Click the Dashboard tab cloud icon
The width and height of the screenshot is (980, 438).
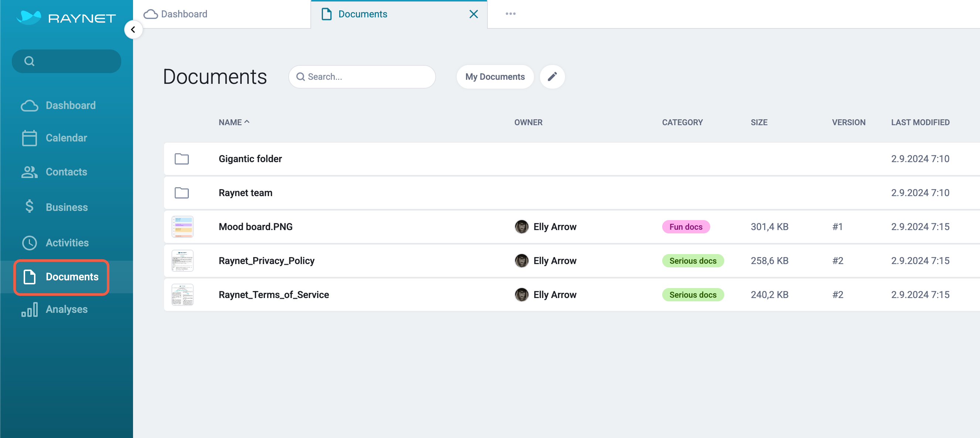point(150,14)
